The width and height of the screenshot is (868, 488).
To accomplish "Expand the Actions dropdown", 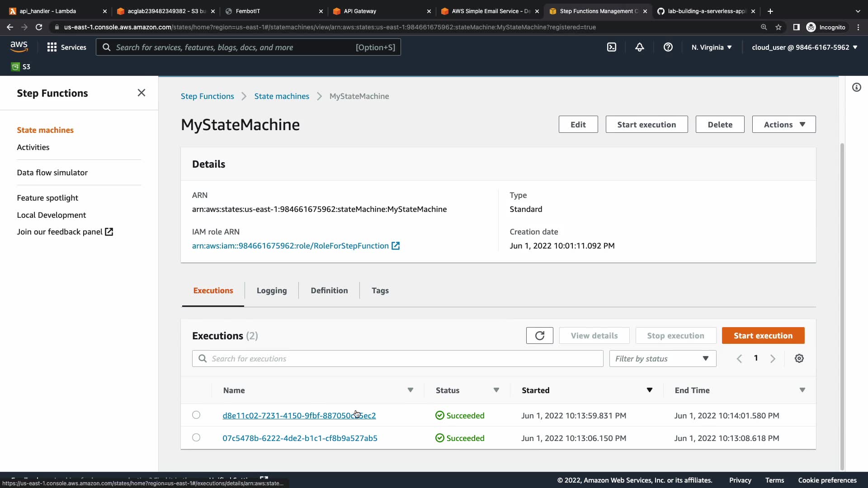I will coord(783,124).
